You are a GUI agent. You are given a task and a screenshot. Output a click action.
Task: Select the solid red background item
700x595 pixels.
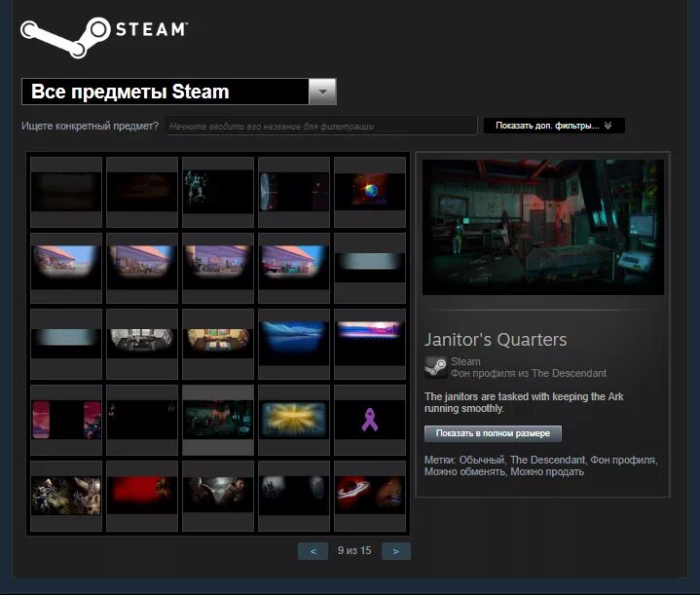click(x=142, y=496)
